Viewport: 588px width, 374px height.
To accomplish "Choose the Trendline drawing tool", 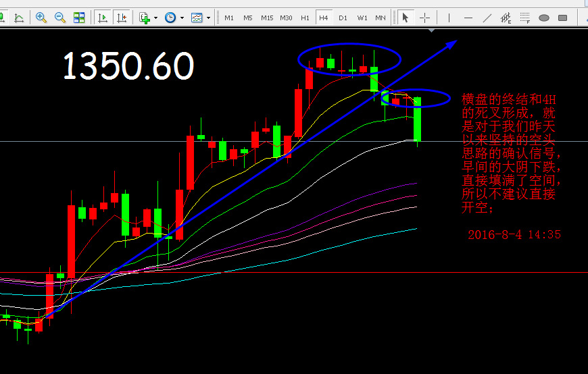I will point(487,18).
